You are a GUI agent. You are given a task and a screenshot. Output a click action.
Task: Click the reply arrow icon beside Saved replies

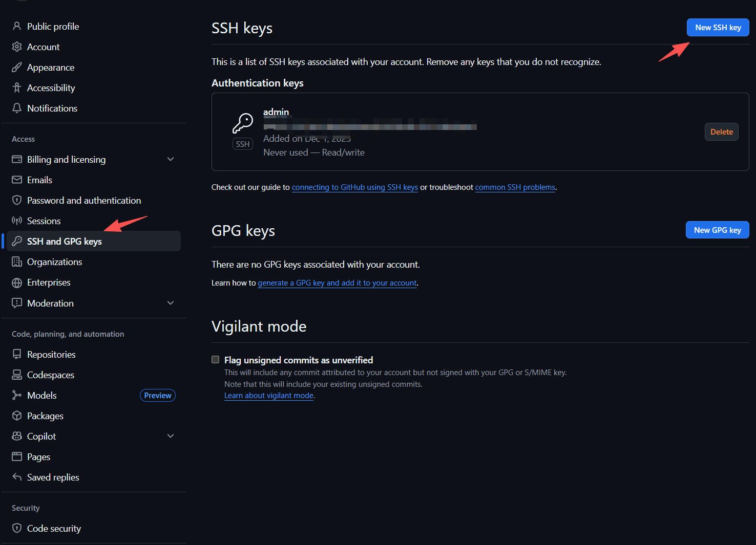pos(17,477)
